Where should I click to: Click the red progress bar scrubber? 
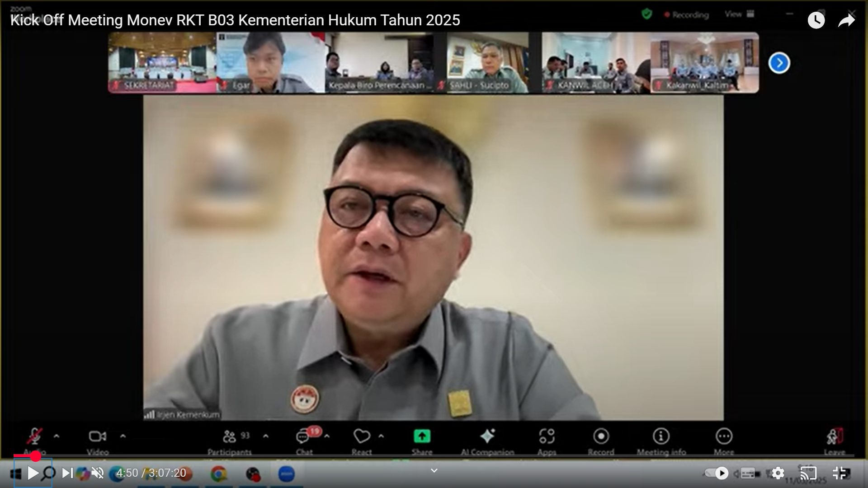[x=36, y=456]
